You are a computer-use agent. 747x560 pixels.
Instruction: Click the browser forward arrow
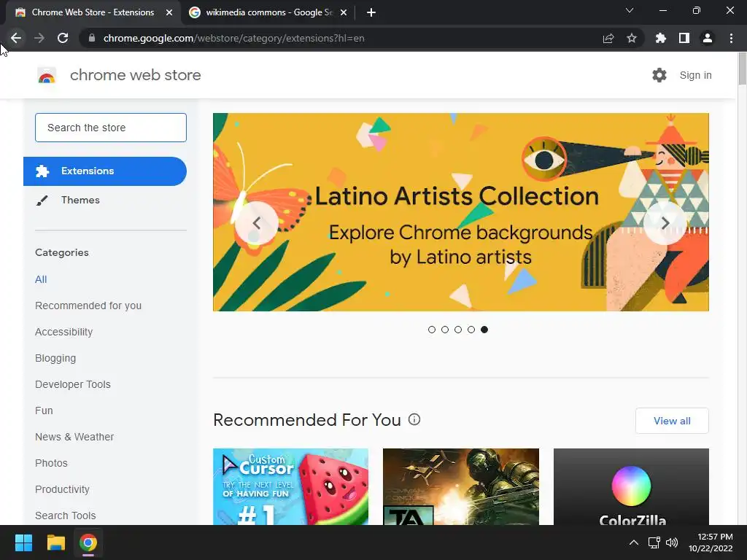point(39,38)
